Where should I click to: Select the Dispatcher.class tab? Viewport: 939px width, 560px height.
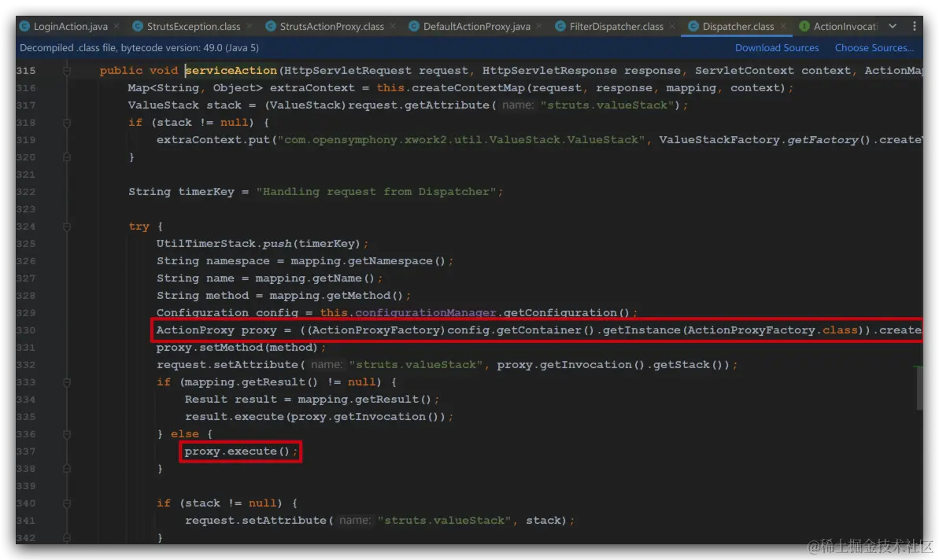(738, 26)
